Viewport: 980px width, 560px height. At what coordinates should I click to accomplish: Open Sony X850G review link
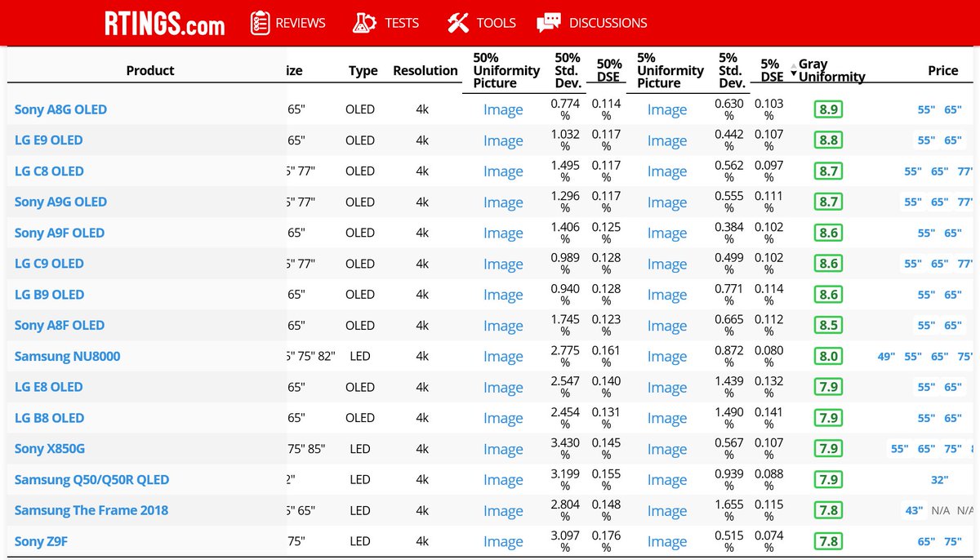point(49,448)
